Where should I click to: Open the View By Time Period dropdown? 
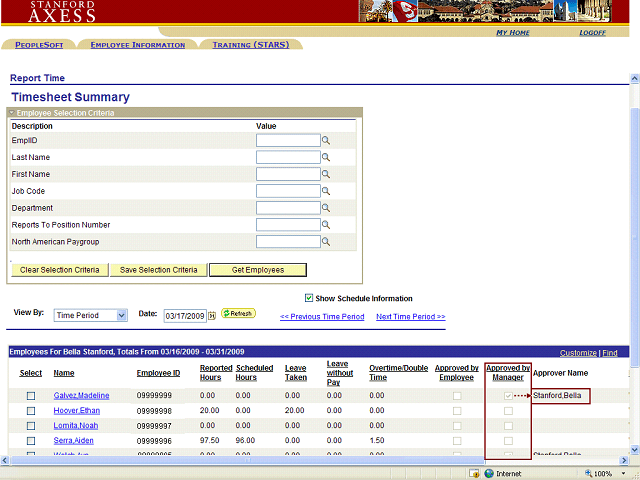tap(91, 315)
